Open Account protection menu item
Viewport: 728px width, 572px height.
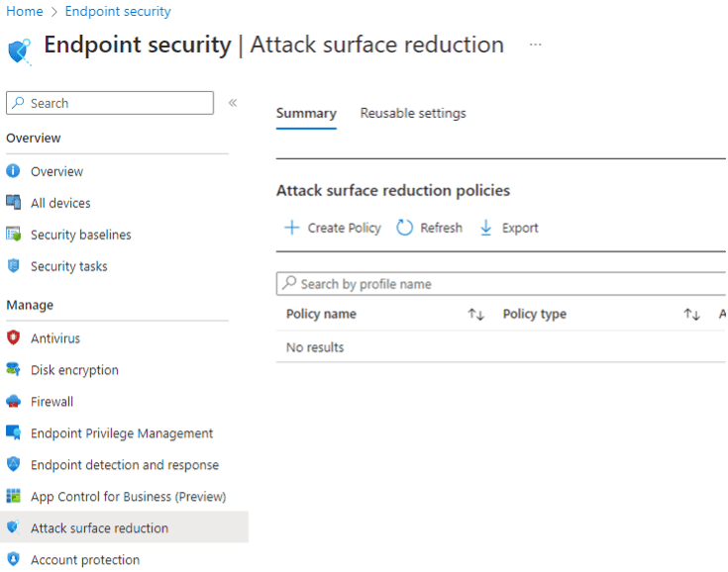[x=85, y=559]
